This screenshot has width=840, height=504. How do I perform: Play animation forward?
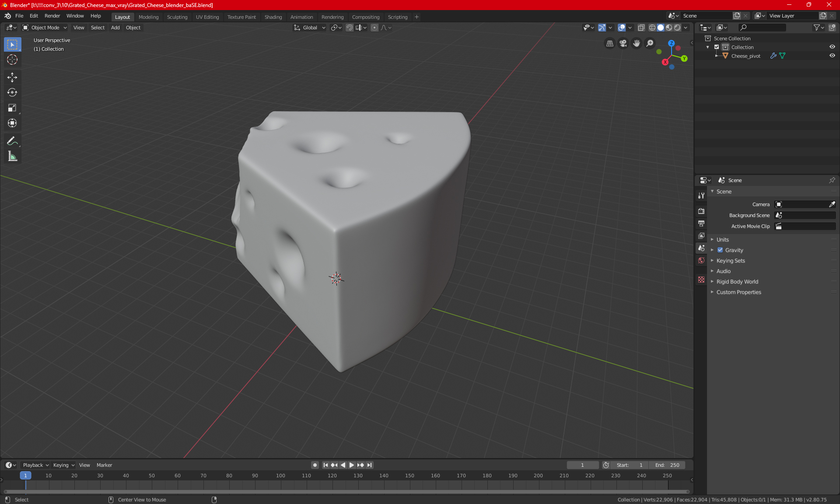pos(352,465)
